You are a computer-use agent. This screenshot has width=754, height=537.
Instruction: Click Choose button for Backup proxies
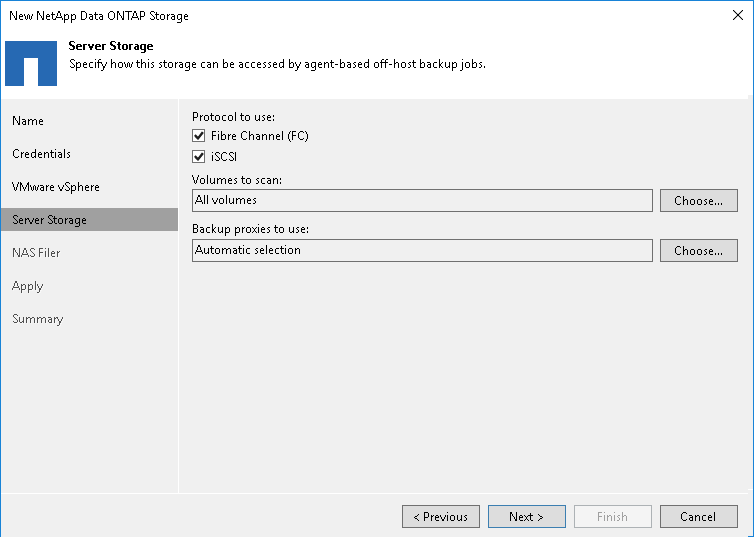tap(698, 250)
